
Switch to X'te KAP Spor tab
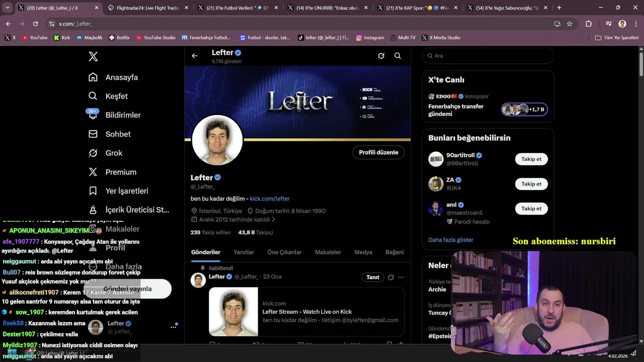click(418, 8)
